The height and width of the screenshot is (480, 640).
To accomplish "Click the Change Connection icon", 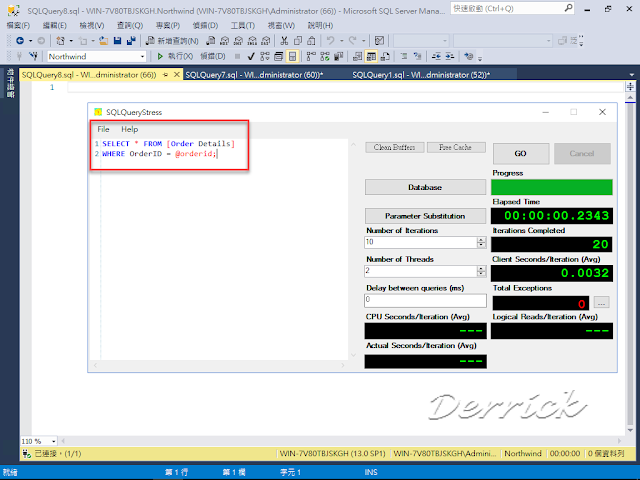I will (x=33, y=56).
